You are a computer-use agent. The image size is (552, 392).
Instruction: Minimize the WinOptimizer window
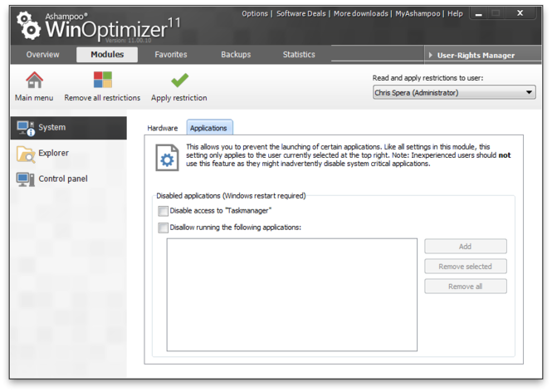click(478, 14)
